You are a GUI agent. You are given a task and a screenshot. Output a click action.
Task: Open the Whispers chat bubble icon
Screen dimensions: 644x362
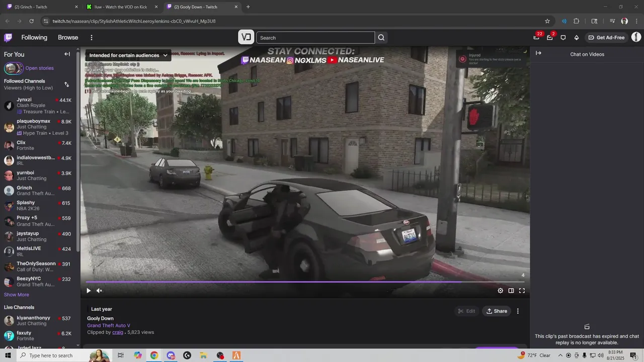pos(563,38)
